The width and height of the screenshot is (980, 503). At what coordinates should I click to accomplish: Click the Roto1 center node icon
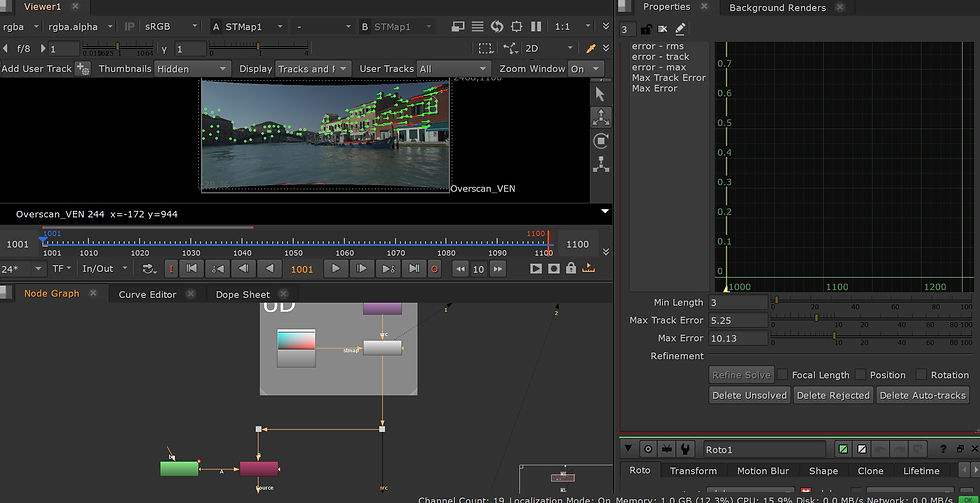(648, 449)
